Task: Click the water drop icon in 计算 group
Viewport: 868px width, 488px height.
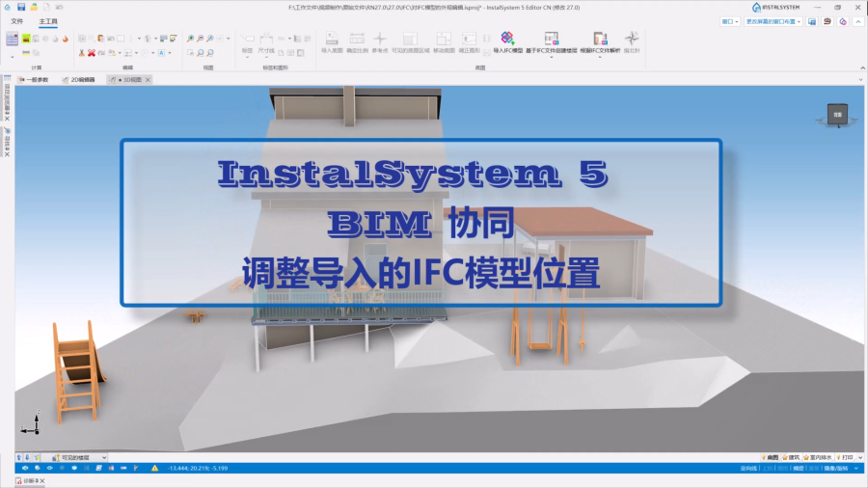Action: (x=55, y=39)
